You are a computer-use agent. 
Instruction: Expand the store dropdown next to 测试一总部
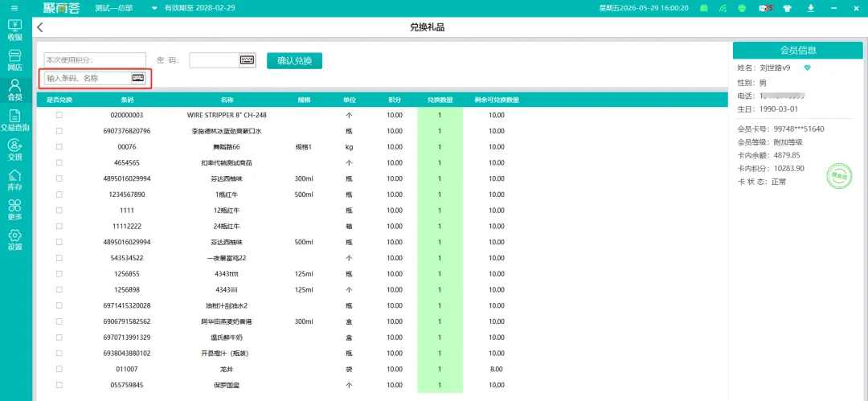pyautogui.click(x=154, y=8)
